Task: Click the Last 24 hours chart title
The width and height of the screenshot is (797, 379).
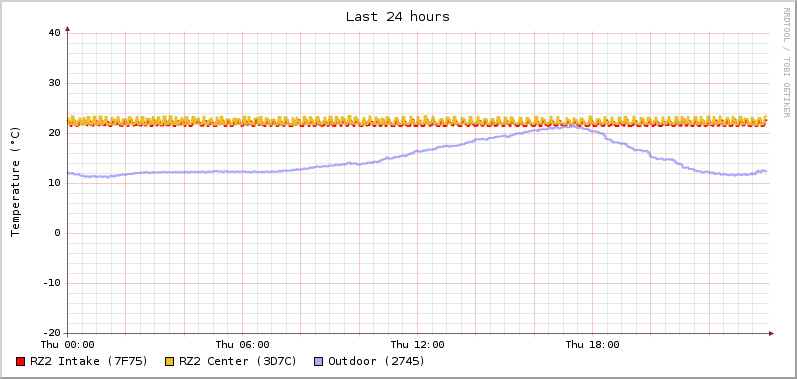Action: (397, 17)
